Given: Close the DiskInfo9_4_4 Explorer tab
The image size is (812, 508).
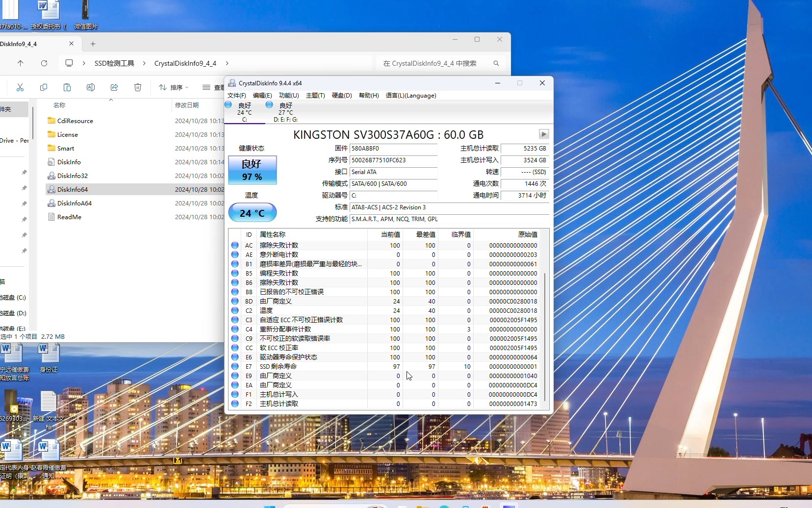Looking at the screenshot, I should (x=72, y=44).
